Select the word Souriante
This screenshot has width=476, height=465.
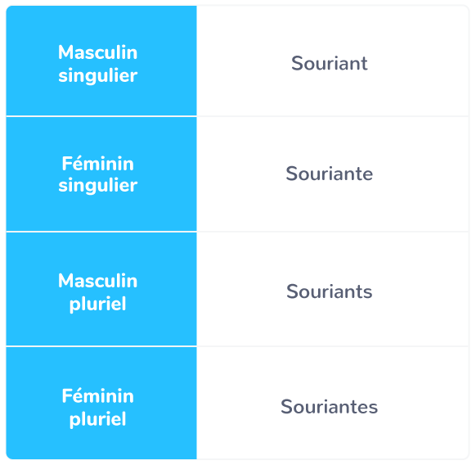click(x=330, y=174)
